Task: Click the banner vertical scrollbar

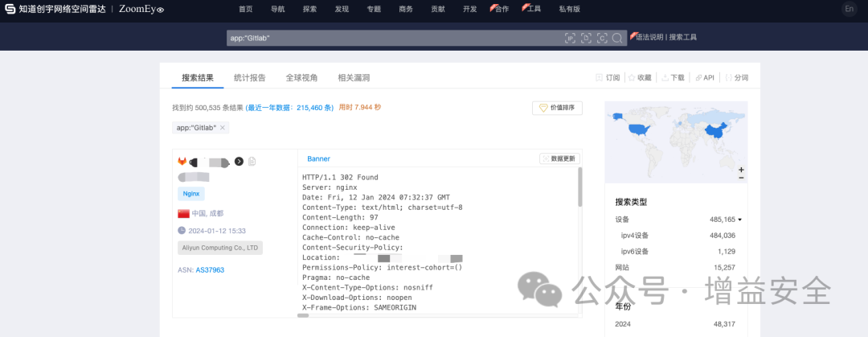Action: [579, 187]
